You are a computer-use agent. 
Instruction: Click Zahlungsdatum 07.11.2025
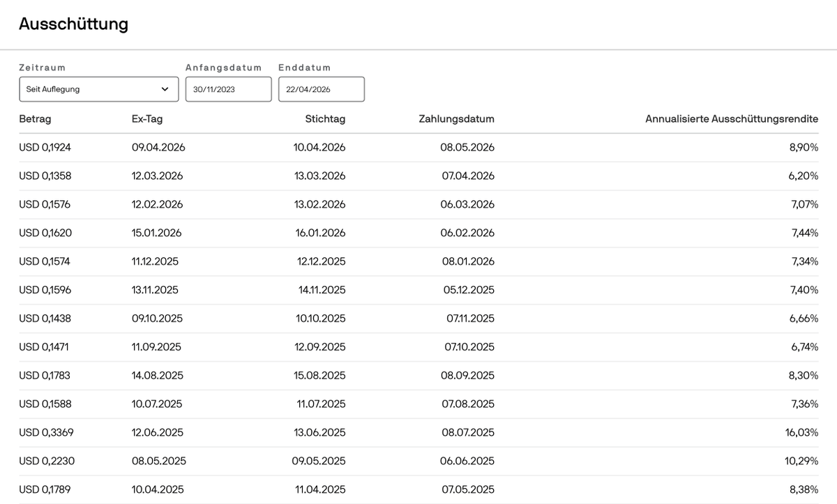click(471, 319)
